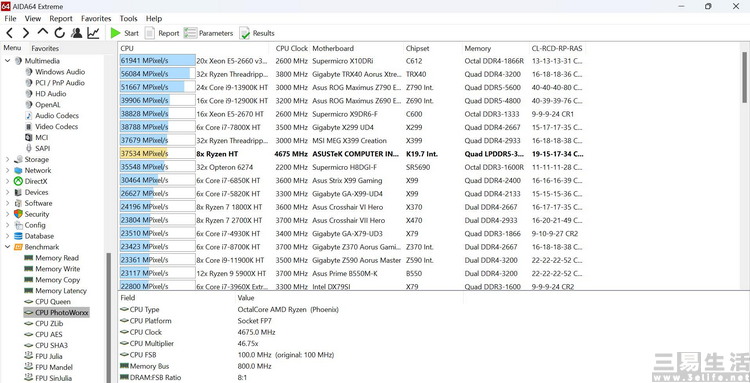The image size is (750, 383).
Task: Select the 61941 MPixel/s result row
Action: pos(352,61)
